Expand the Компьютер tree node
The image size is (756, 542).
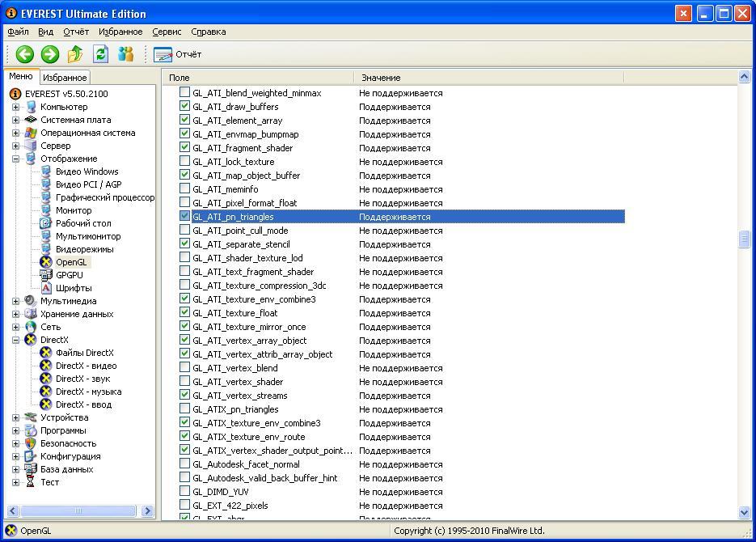pos(16,107)
